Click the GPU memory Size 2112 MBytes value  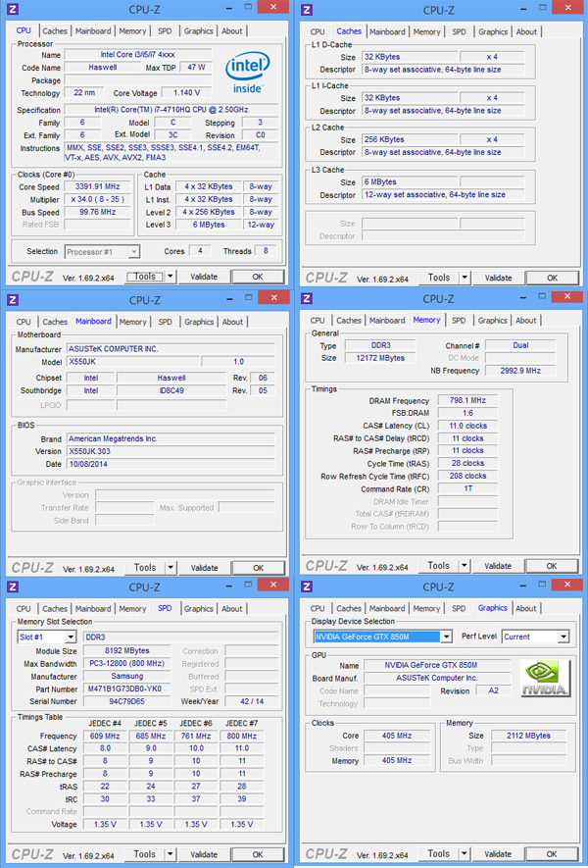tap(529, 736)
